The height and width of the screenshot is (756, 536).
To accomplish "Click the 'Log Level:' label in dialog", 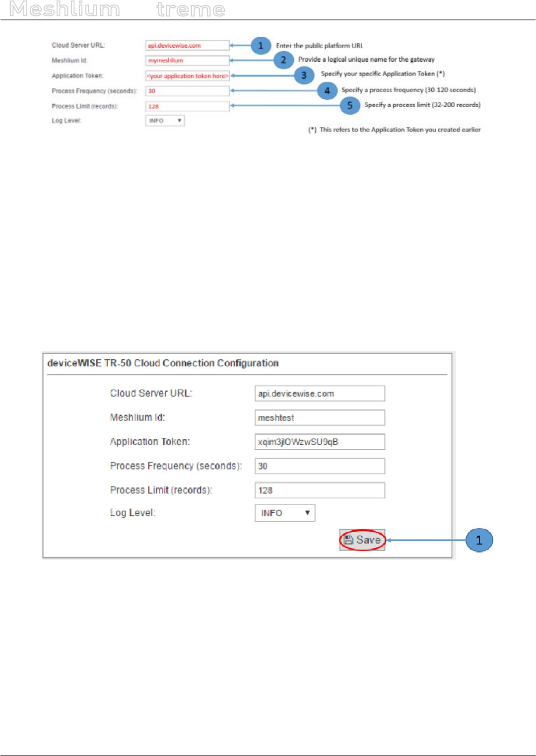I will (x=133, y=513).
